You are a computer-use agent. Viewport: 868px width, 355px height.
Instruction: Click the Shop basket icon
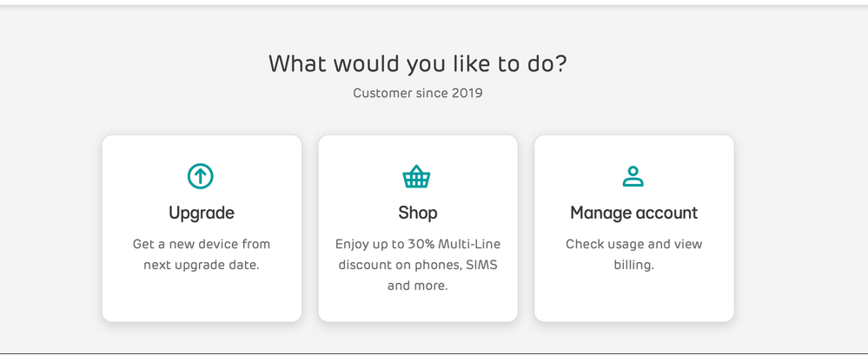click(416, 177)
